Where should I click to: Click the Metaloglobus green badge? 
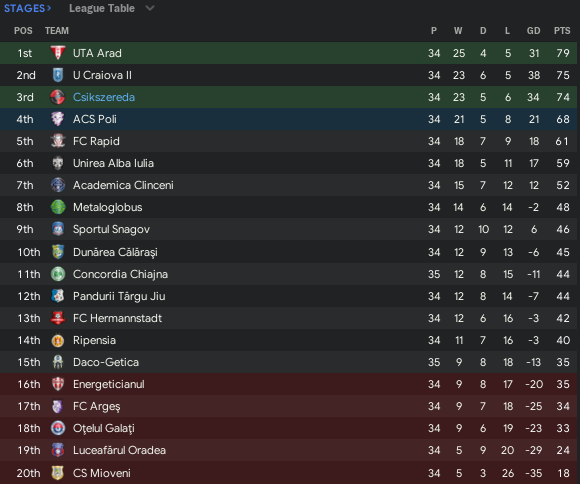(58, 207)
